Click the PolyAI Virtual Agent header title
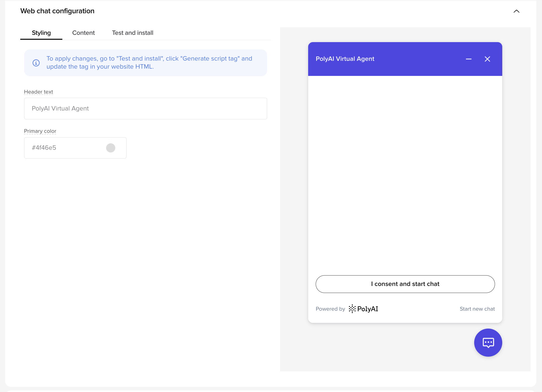Screen dimensions: 542x392 point(345,59)
